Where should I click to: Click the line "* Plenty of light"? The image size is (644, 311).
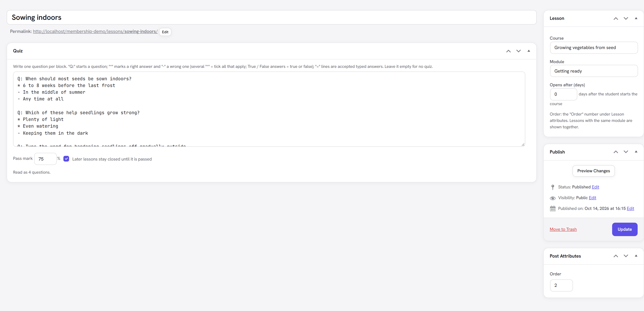click(40, 119)
